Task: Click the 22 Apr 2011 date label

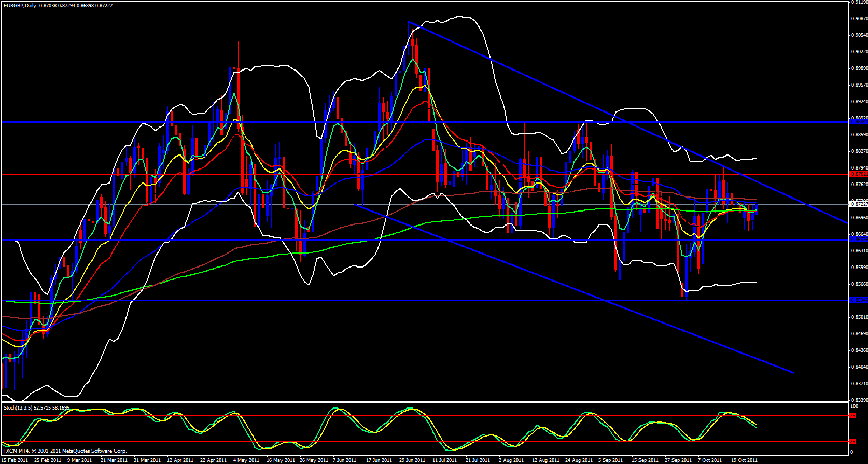Action: (214, 460)
